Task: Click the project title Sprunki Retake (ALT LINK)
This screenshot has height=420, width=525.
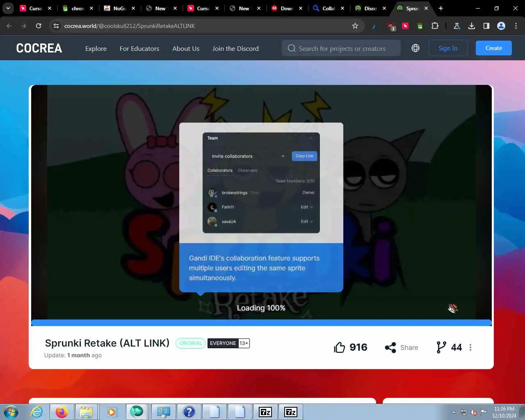Action: pos(107,343)
